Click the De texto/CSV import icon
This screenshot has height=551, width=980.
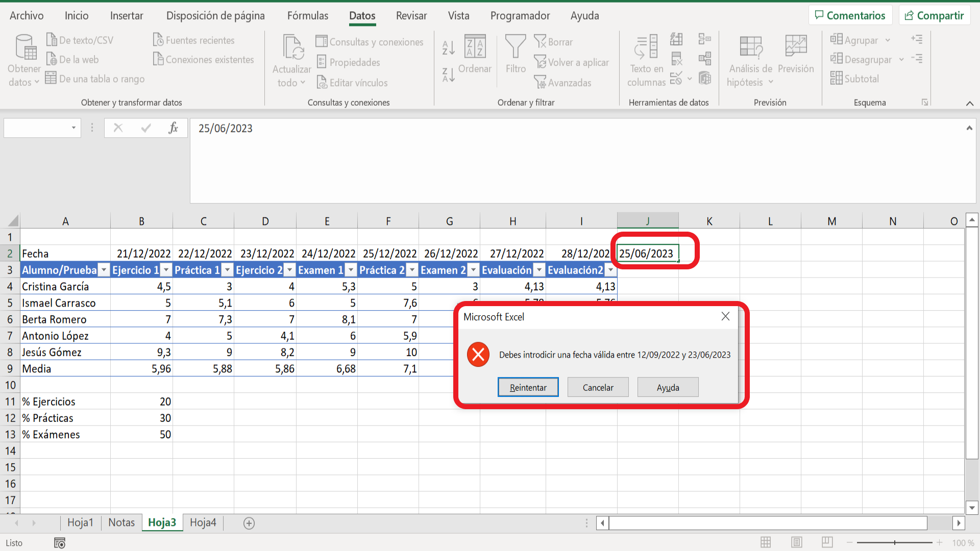tap(52, 40)
